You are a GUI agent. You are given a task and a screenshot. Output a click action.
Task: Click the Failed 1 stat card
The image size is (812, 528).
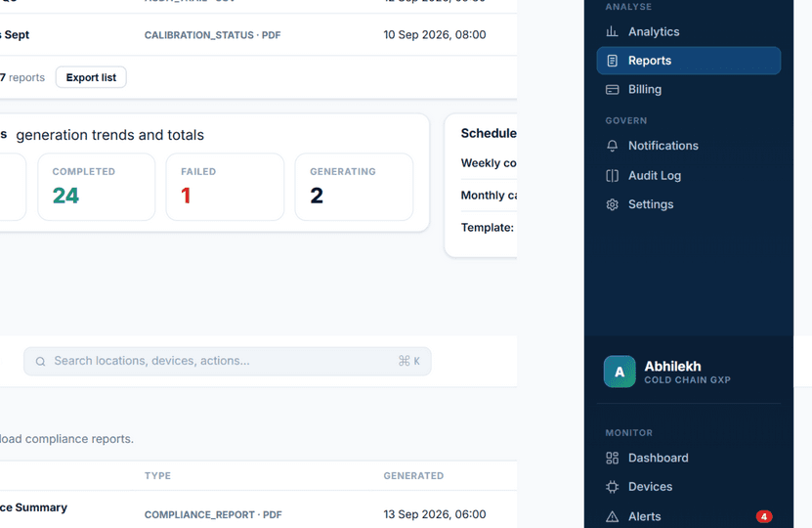pyautogui.click(x=226, y=187)
